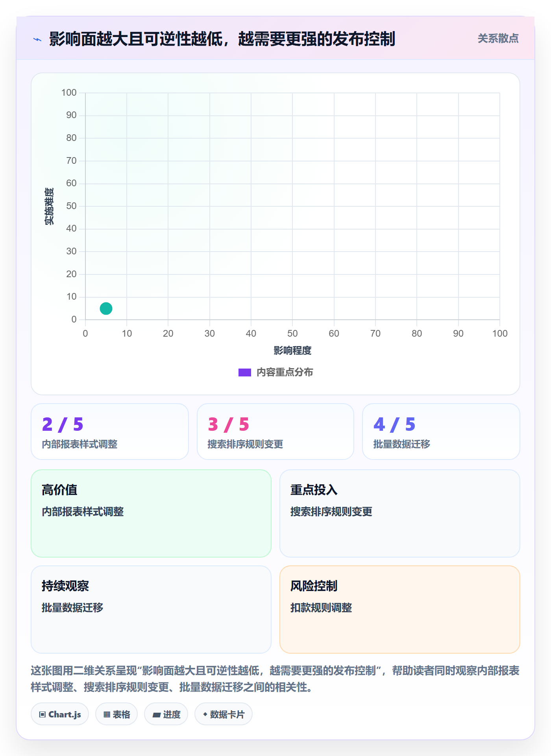Toggle the 内容重点分布 legend item
Screen dimensions: 551x756
[275, 372]
